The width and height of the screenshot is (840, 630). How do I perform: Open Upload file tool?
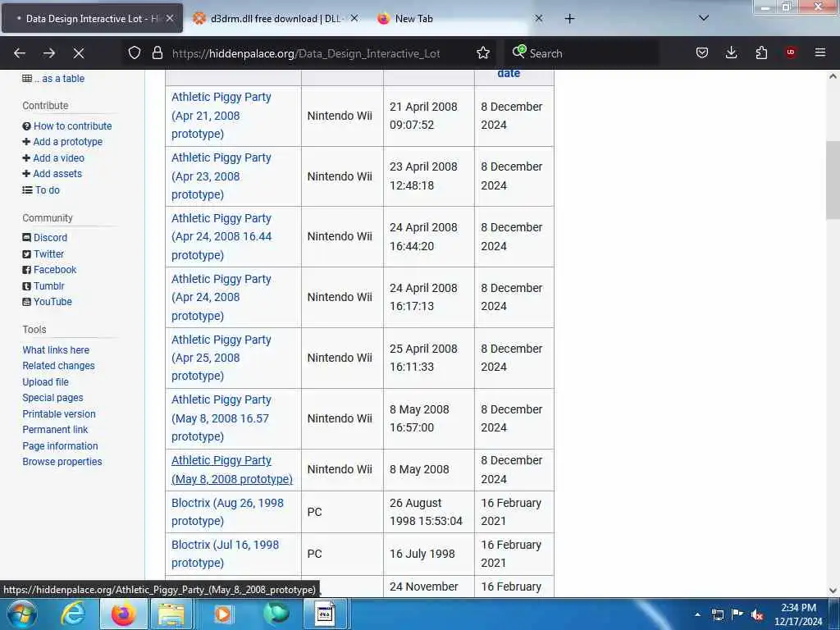point(46,382)
